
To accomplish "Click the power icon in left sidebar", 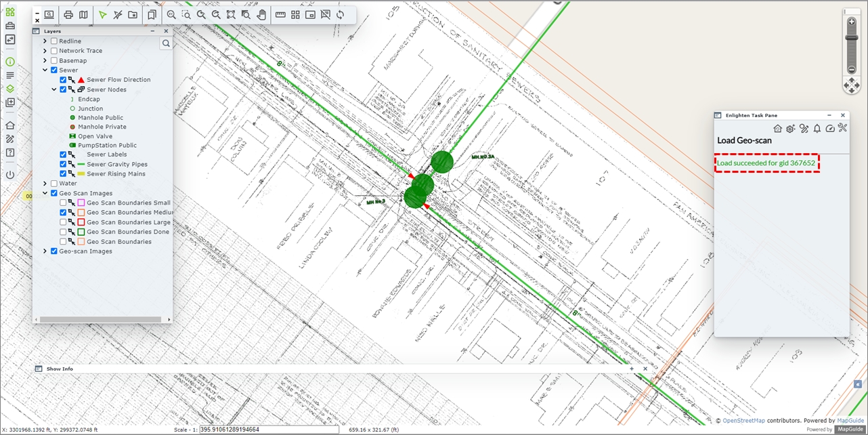I will [10, 175].
